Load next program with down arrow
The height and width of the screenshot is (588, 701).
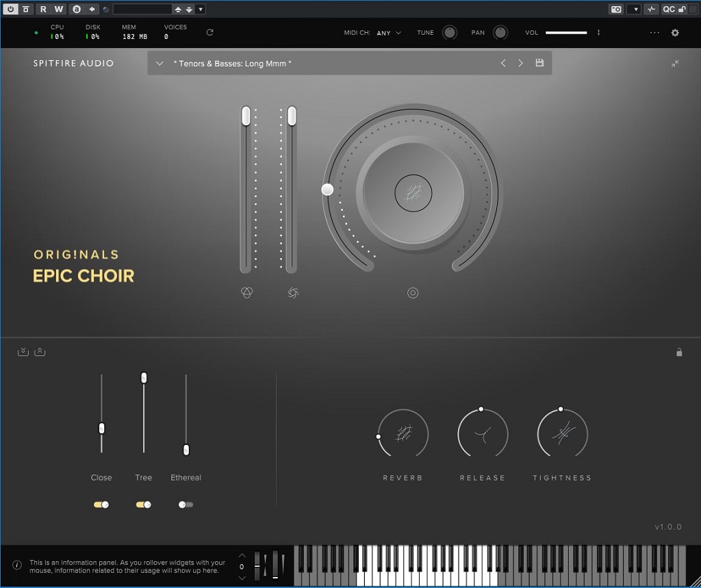tap(189, 10)
